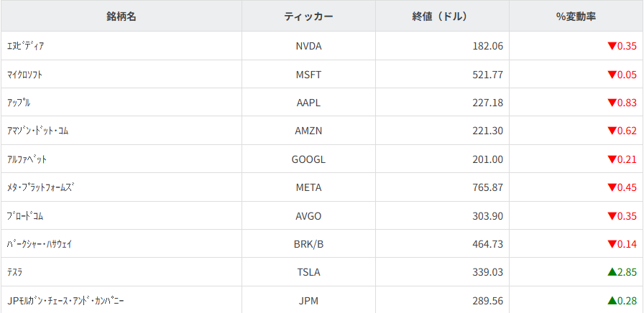Screen dimensions: 644x313
Task: Click the %変動率 column header
Action: click(576, 16)
